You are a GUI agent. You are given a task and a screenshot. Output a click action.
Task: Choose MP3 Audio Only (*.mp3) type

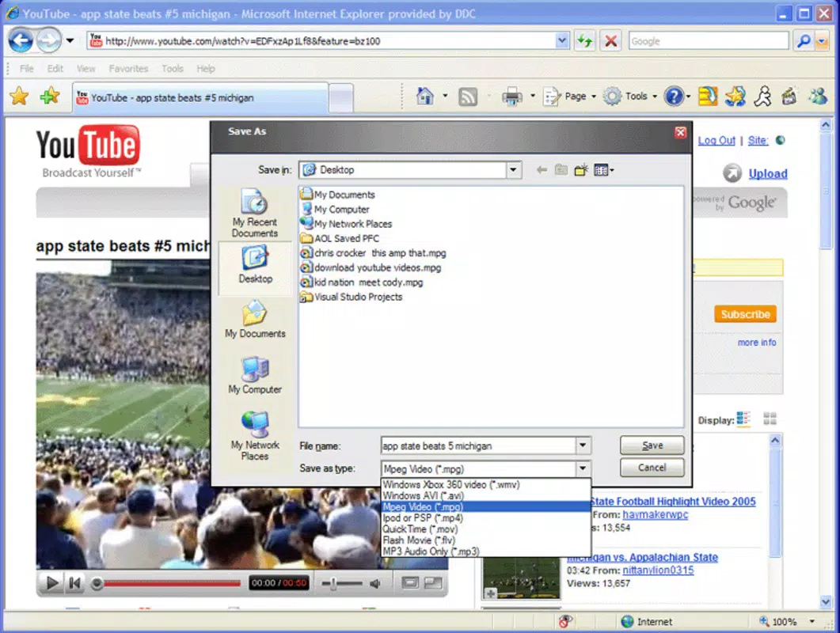click(x=485, y=551)
